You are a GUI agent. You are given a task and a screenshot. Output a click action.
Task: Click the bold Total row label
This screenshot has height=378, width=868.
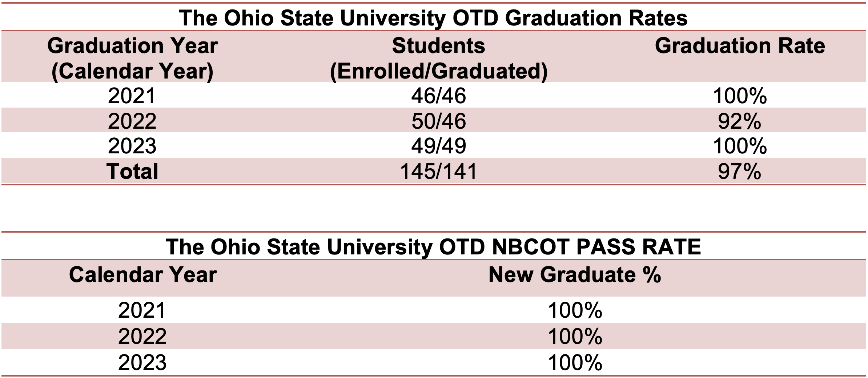coord(132,171)
